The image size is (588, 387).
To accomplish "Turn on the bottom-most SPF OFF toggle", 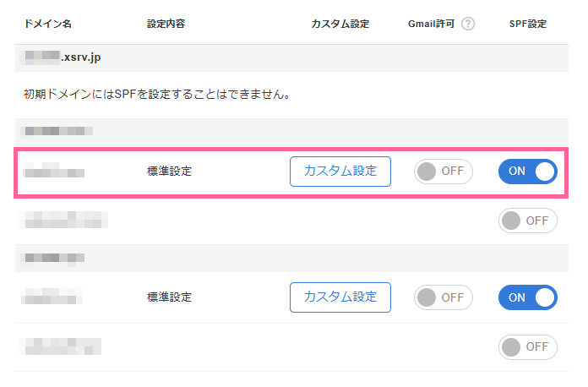I will [528, 347].
